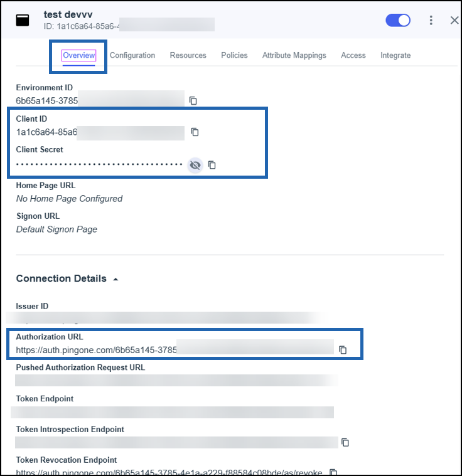Copy the Token Introspection Endpoint
Image resolution: width=462 pixels, height=476 pixels.
tap(345, 442)
